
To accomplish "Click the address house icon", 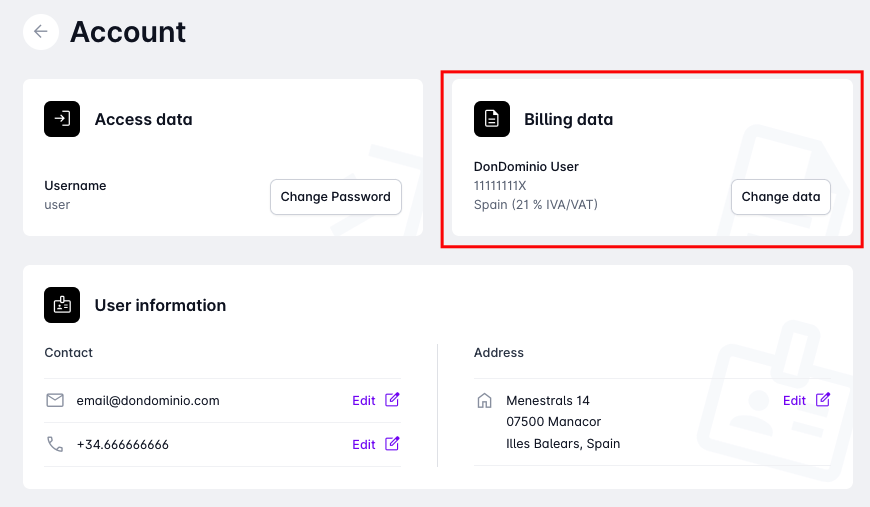I will coord(485,401).
